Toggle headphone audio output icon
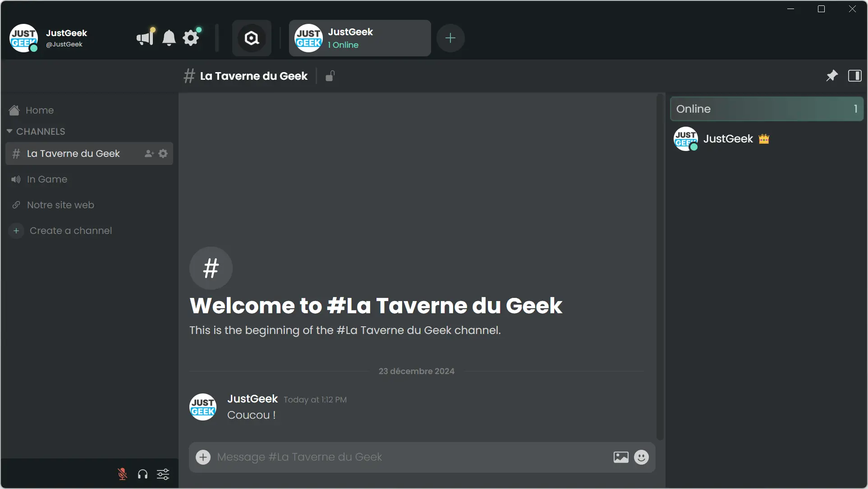Viewport: 868px width, 489px height. (x=142, y=474)
